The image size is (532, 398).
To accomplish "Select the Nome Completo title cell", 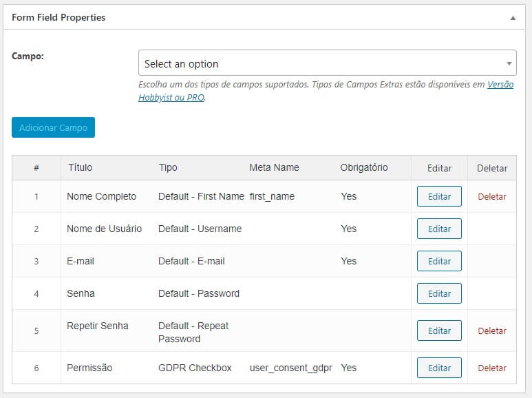I will click(101, 196).
